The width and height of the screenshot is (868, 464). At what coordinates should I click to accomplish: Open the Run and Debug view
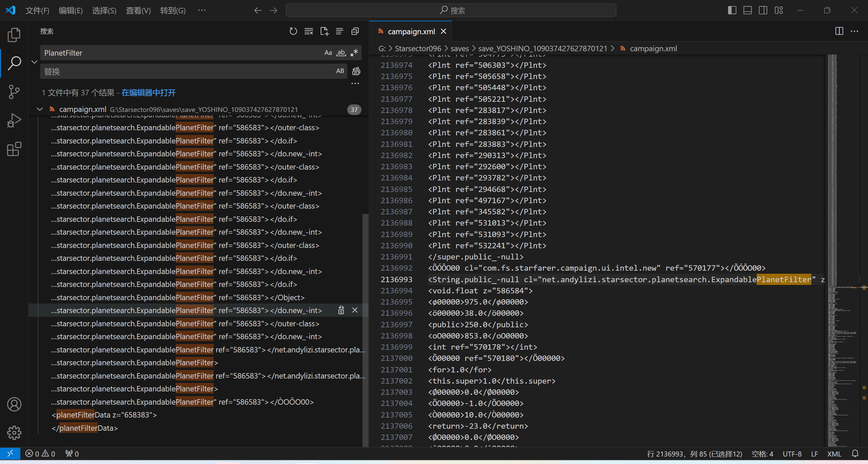click(x=14, y=120)
